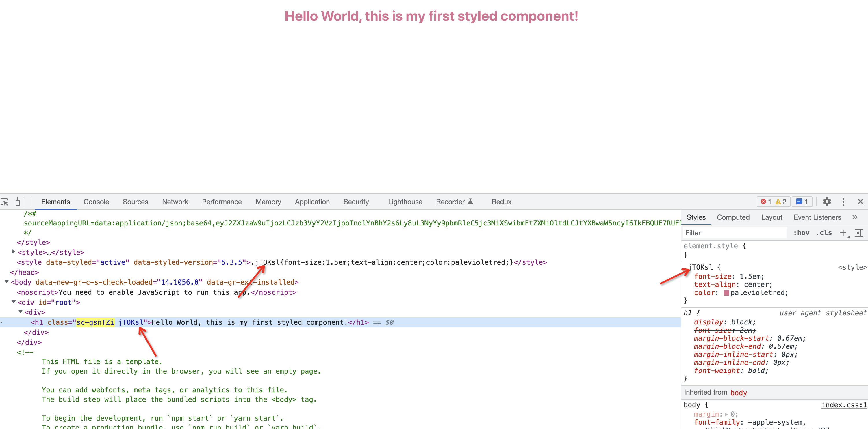This screenshot has width=868, height=429.
Task: Click the body link in Inherited from
Action: 739,393
